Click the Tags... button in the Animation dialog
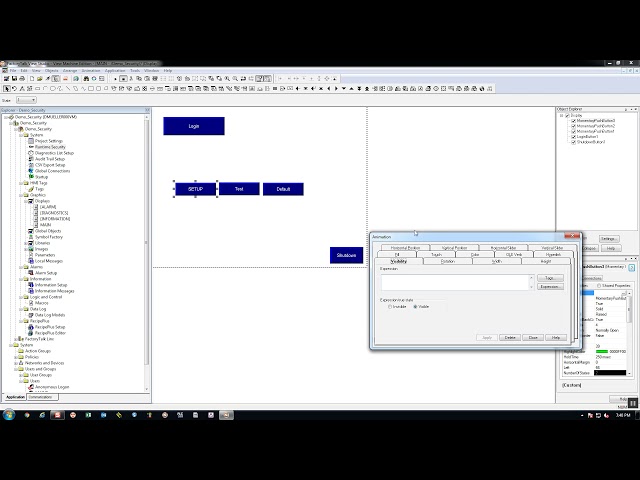The width and height of the screenshot is (640, 480). 550,278
